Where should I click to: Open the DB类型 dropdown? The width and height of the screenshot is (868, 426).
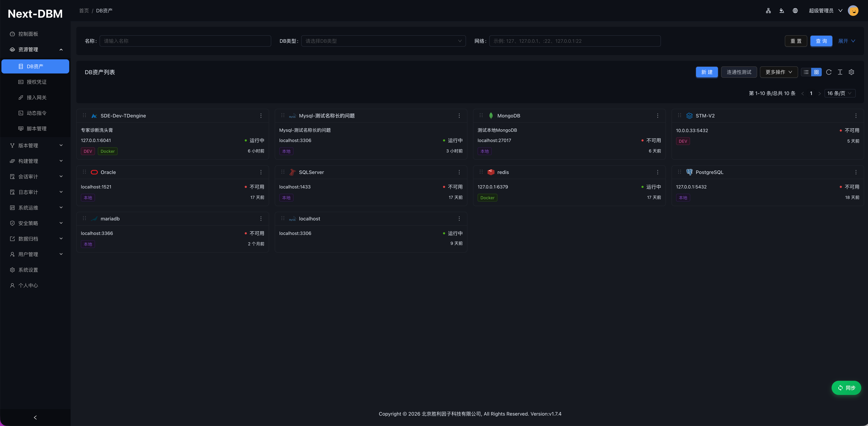point(383,41)
